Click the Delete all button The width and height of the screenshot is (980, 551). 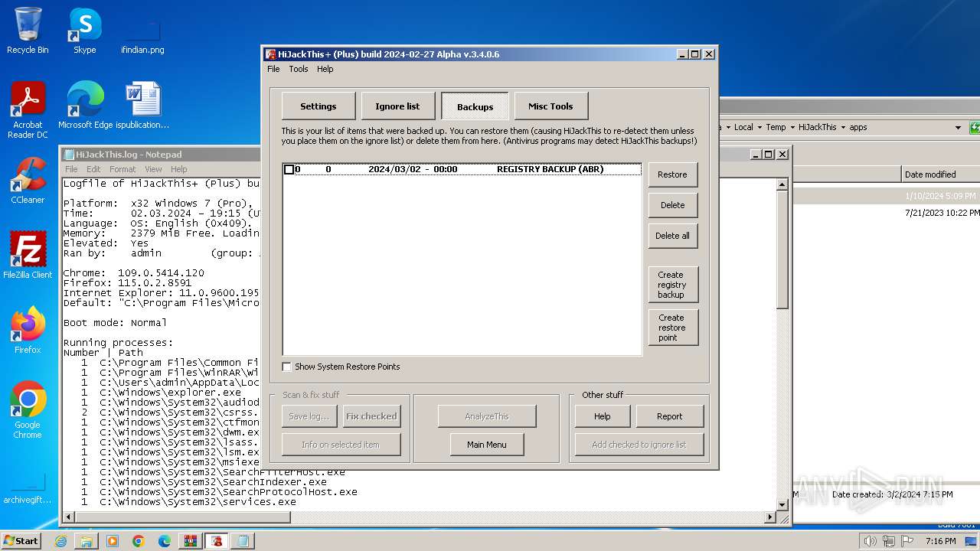point(673,236)
